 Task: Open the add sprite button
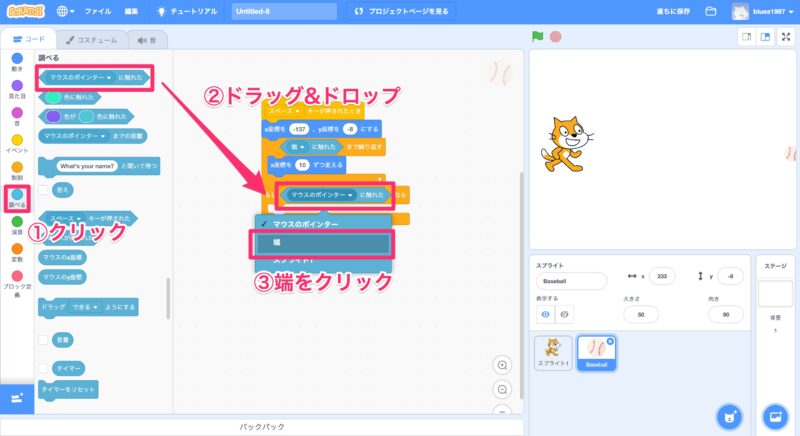(x=732, y=414)
